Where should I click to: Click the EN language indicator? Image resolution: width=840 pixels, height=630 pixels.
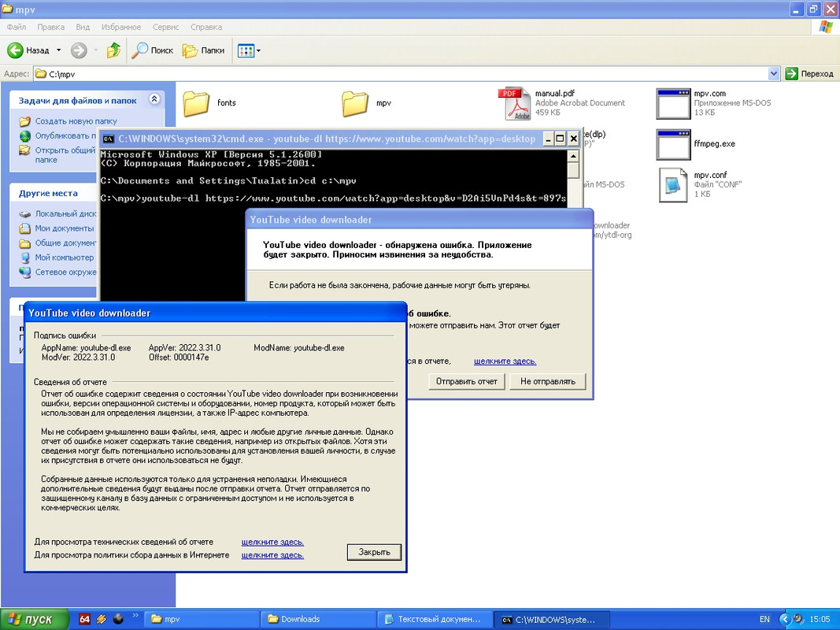click(764, 619)
